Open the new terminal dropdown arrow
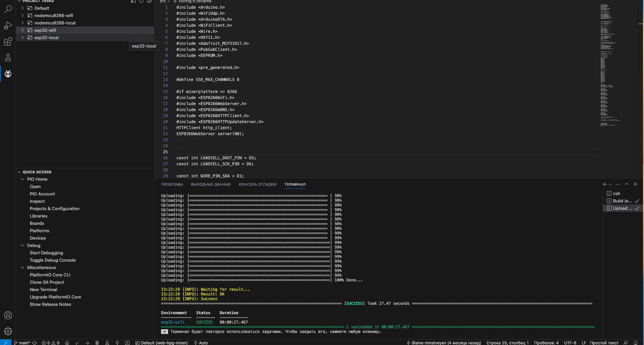Viewport: 644px width, 345px height. [610, 184]
